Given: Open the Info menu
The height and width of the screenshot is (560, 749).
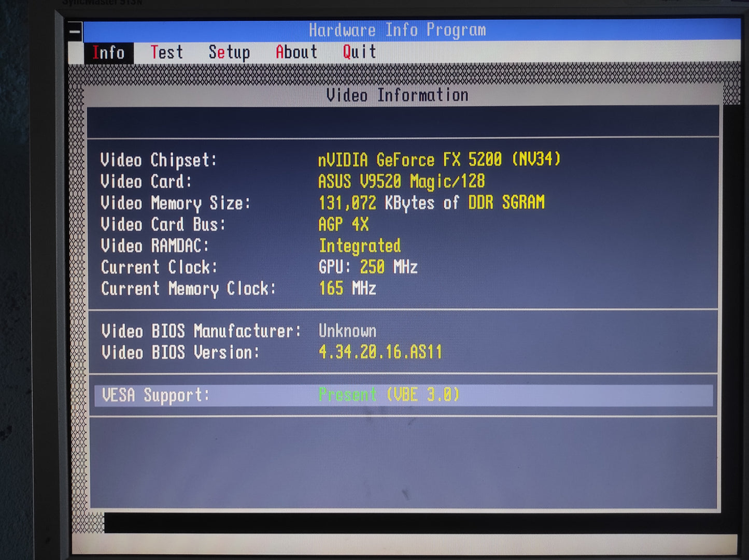Looking at the screenshot, I should coord(108,53).
